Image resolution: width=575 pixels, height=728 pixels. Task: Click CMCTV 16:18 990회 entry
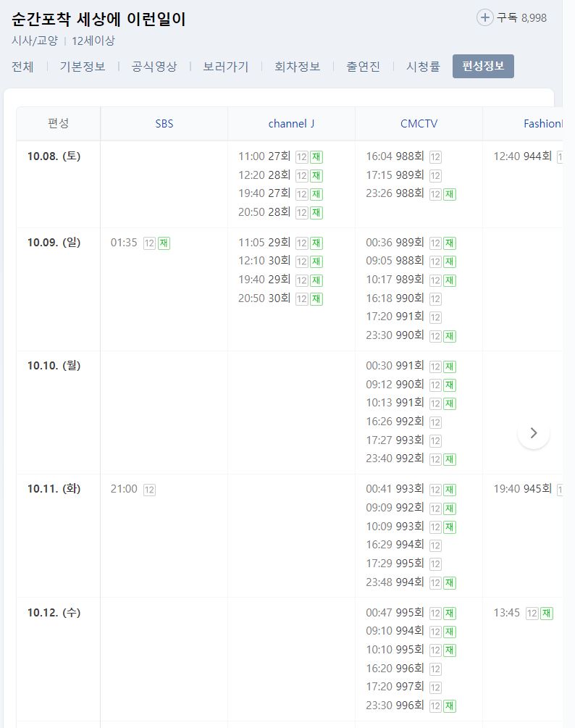click(x=403, y=298)
